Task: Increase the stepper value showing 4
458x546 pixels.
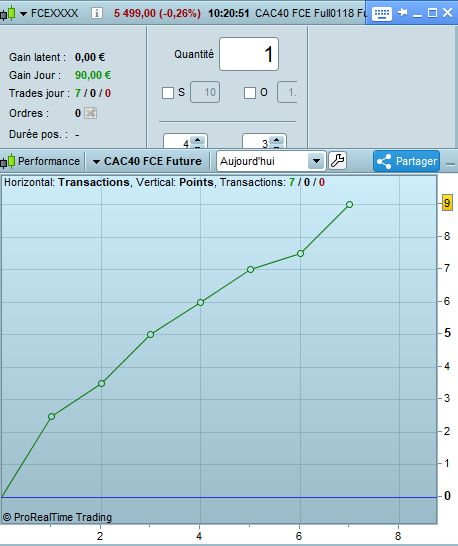Action: [198, 140]
